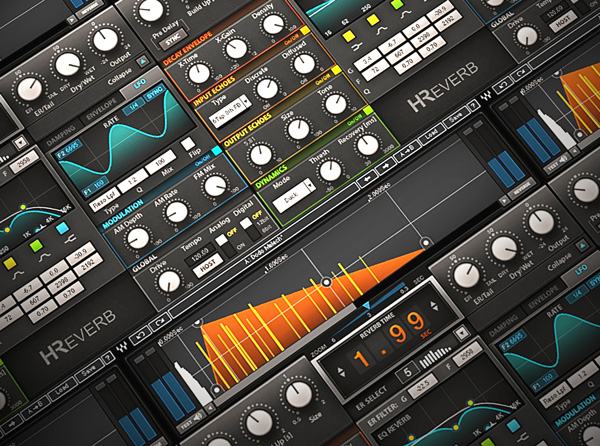This screenshot has height=446, width=600.
Task: Click the AM Rate knob
Action: (x=177, y=212)
